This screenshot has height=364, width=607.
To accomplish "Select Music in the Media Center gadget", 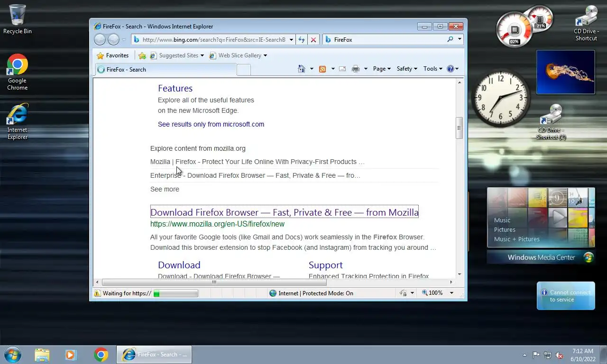I will tap(502, 220).
